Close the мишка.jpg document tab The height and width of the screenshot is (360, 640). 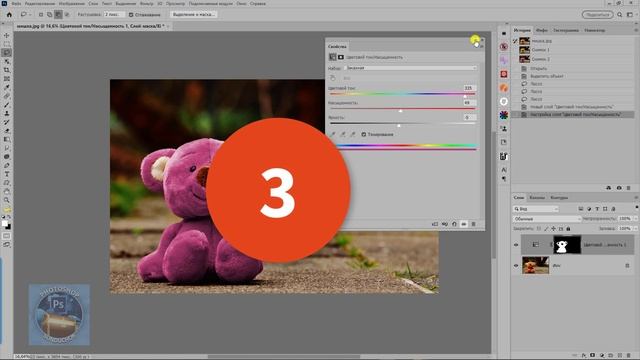[167, 26]
